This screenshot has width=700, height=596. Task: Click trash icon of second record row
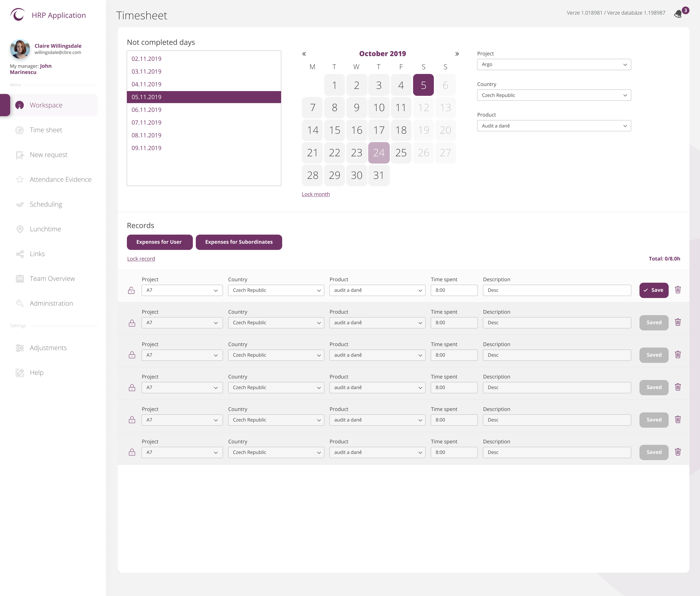point(678,322)
